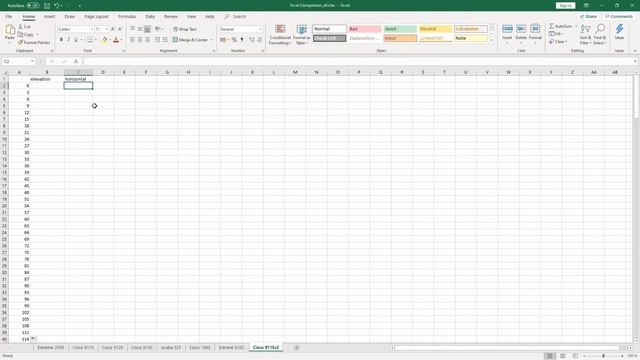This screenshot has width=640, height=360.
Task: Apply the Input cell style
Action: (x=400, y=38)
